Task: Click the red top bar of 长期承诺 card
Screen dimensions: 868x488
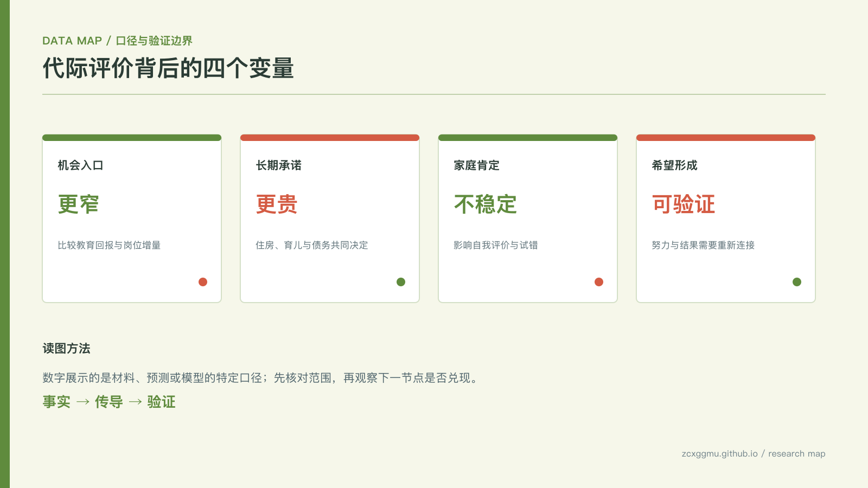Action: pos(330,138)
